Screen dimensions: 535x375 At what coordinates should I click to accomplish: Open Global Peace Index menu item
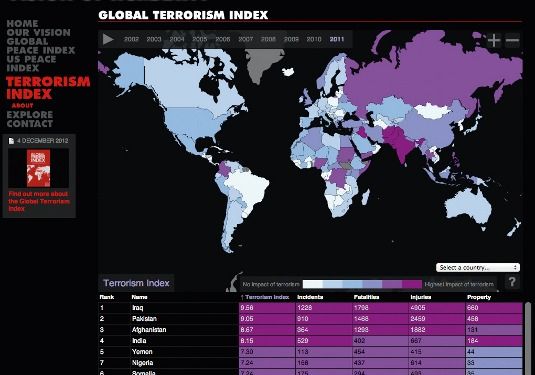(x=41, y=46)
